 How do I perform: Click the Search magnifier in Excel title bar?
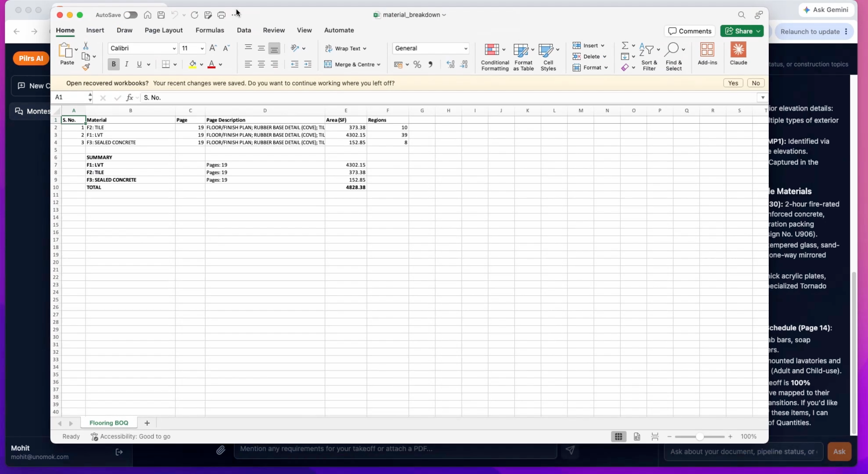coord(742,15)
